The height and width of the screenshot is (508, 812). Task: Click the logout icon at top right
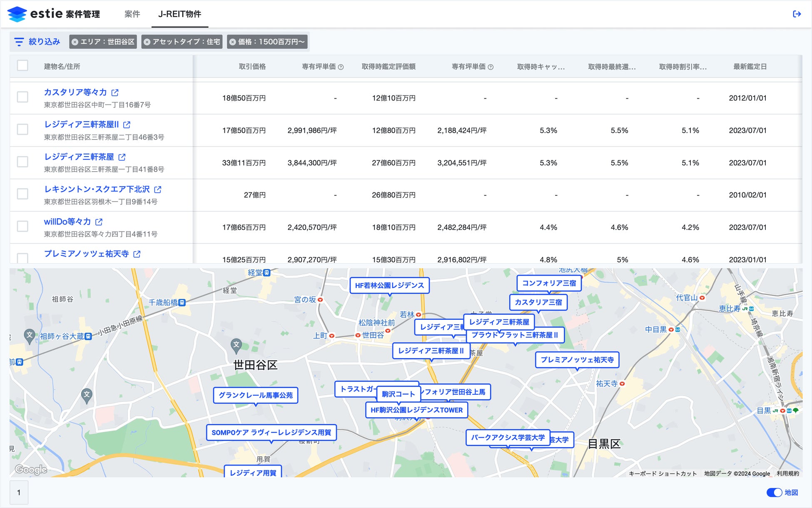click(797, 14)
